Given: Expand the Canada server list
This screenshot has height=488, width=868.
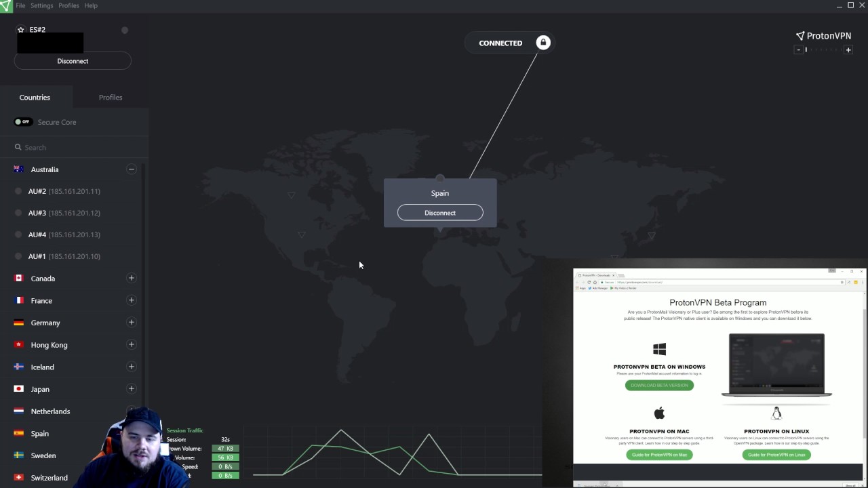Looking at the screenshot, I should pos(132,278).
